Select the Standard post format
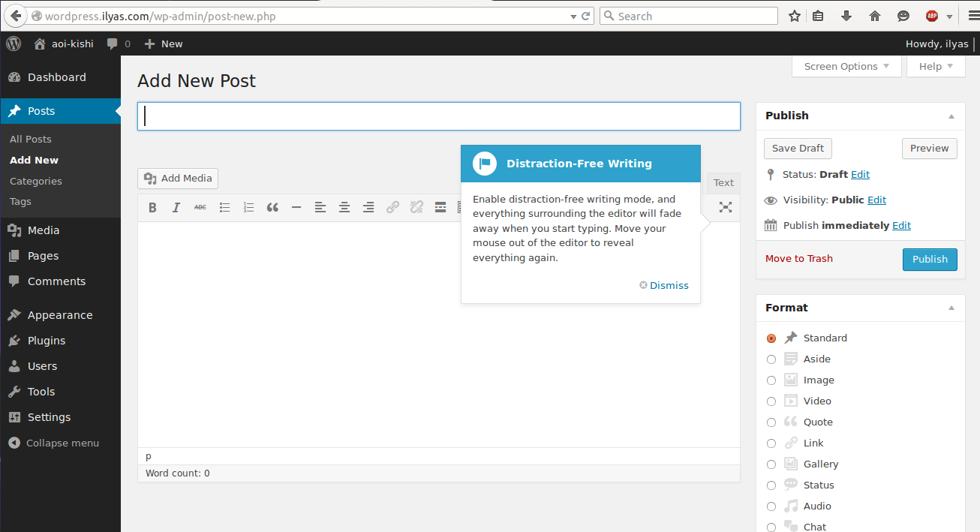The height and width of the screenshot is (532, 980). tap(771, 338)
